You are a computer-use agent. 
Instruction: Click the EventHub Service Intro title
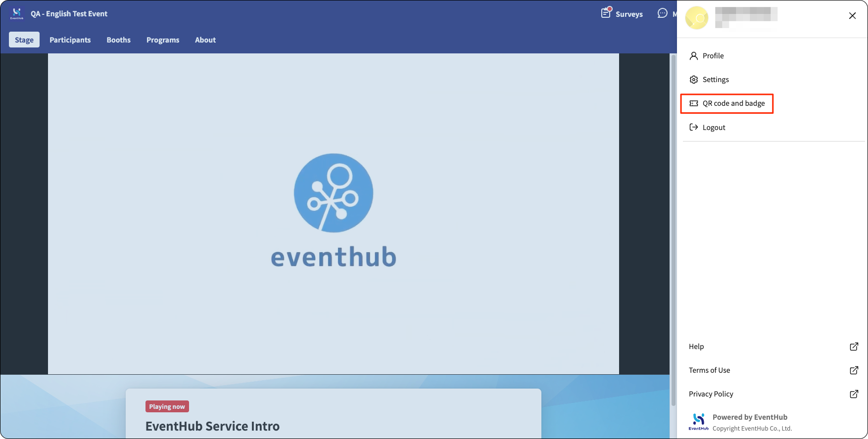click(212, 426)
